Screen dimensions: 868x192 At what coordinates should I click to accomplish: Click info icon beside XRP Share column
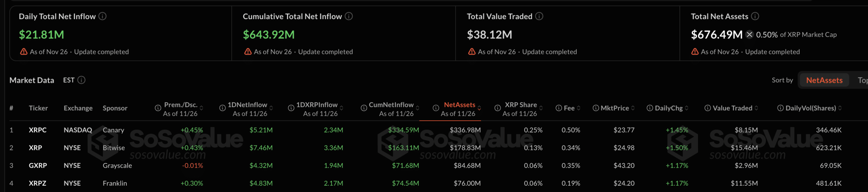[x=498, y=108]
